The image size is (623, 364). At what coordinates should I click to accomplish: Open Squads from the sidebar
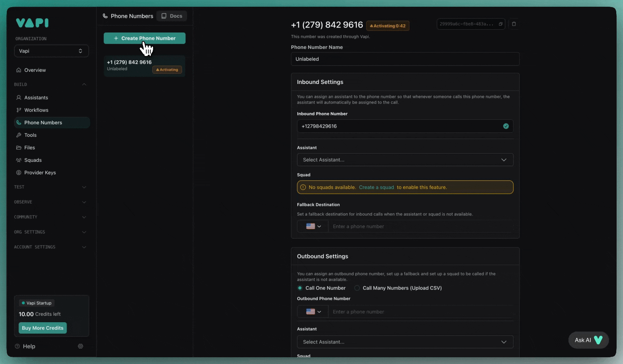click(33, 160)
